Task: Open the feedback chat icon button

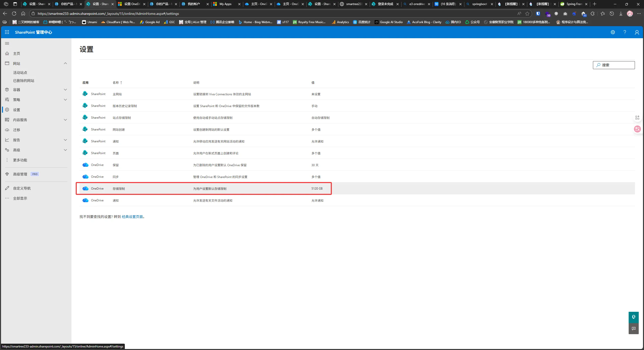Action: pyautogui.click(x=633, y=329)
